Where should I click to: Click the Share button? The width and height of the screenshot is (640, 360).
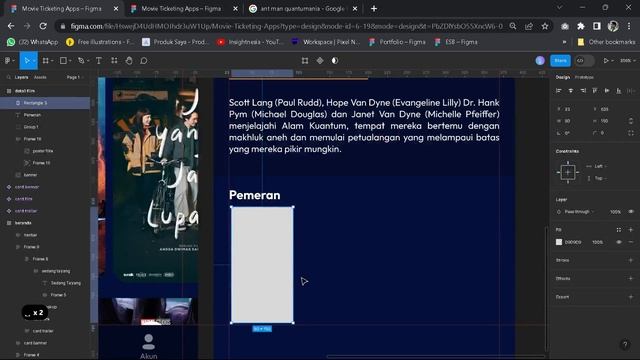560,60
